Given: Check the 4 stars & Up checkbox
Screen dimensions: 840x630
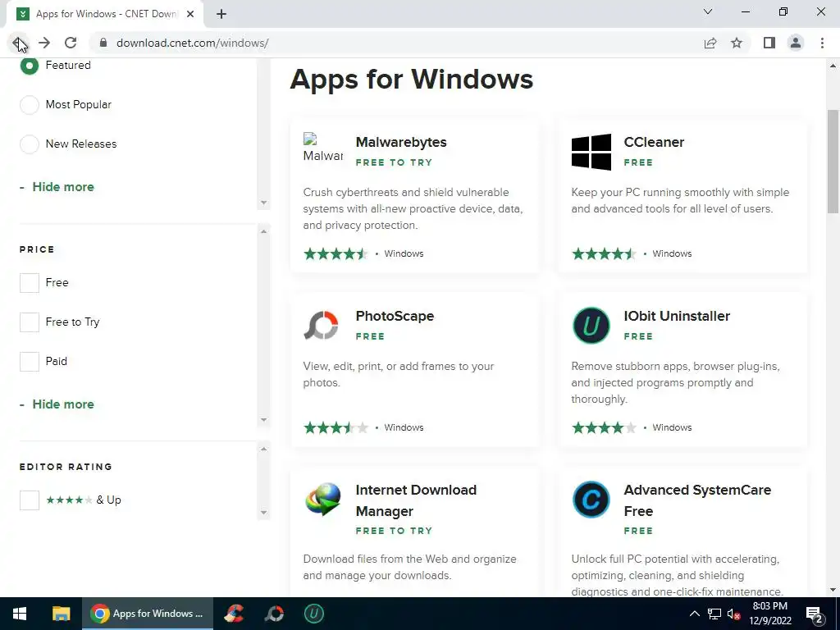Looking at the screenshot, I should pos(30,500).
